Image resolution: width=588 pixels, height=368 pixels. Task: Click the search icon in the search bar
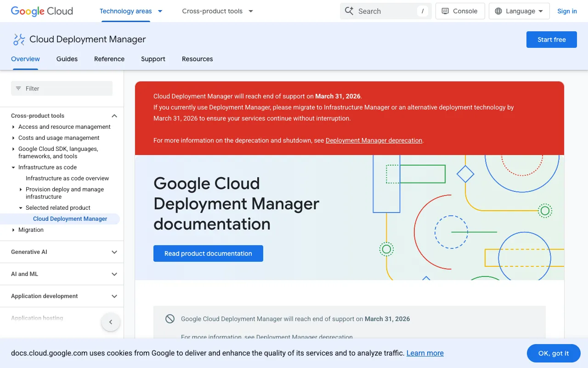click(x=348, y=11)
